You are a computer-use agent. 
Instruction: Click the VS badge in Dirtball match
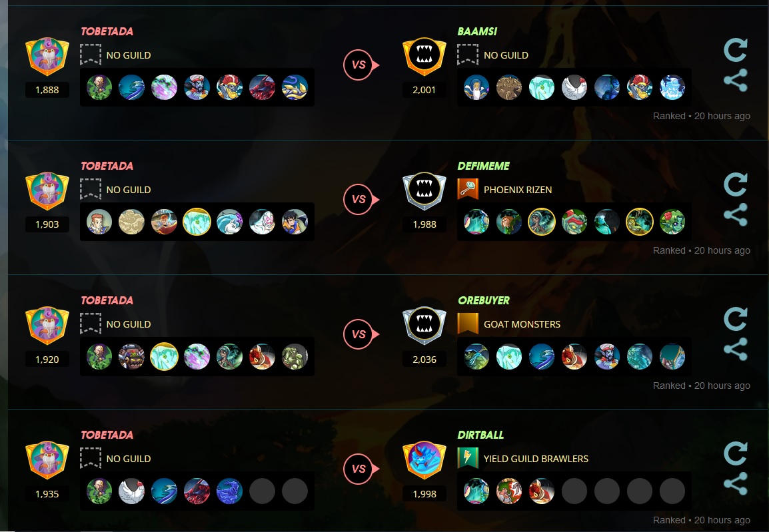[361, 469]
